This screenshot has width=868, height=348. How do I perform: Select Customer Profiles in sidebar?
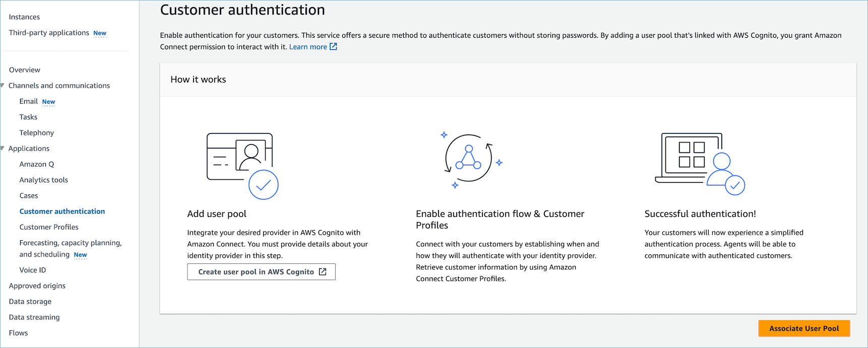[x=49, y=227]
